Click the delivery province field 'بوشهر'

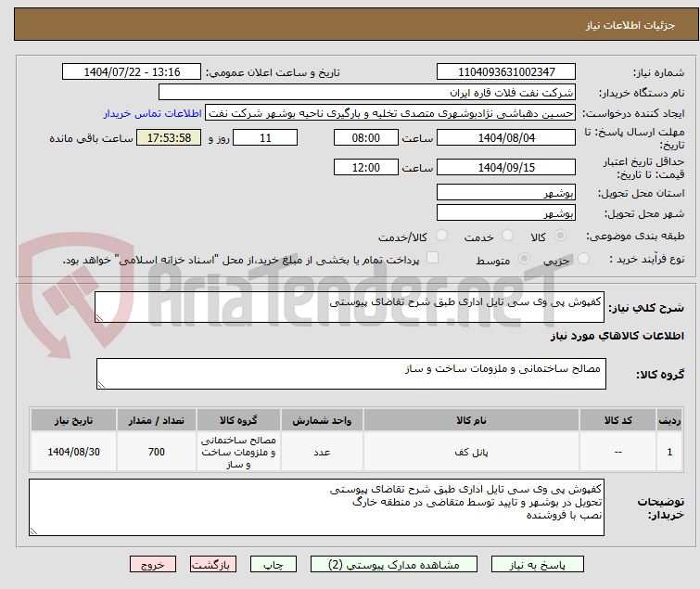(506, 192)
